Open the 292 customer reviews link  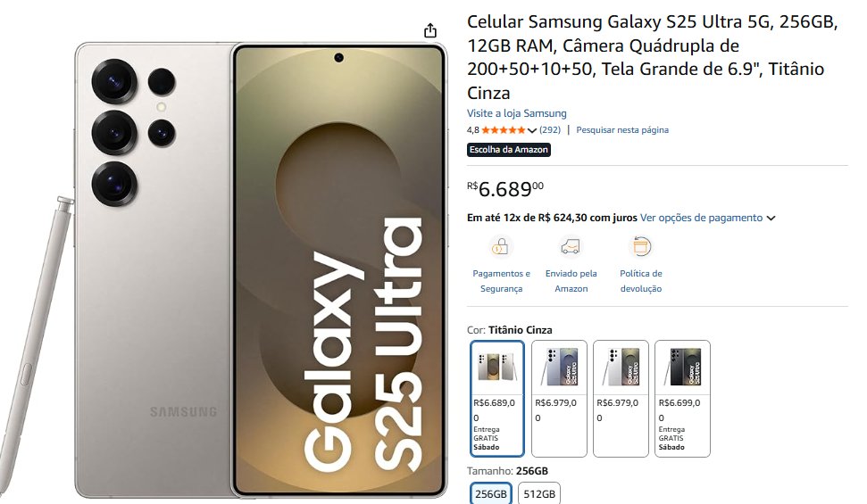[550, 130]
